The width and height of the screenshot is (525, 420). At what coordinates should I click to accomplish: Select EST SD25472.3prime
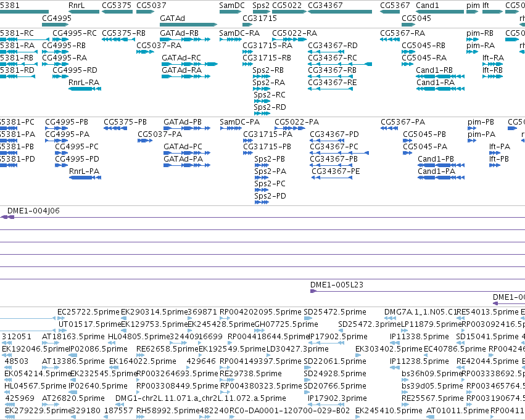[x=370, y=324]
